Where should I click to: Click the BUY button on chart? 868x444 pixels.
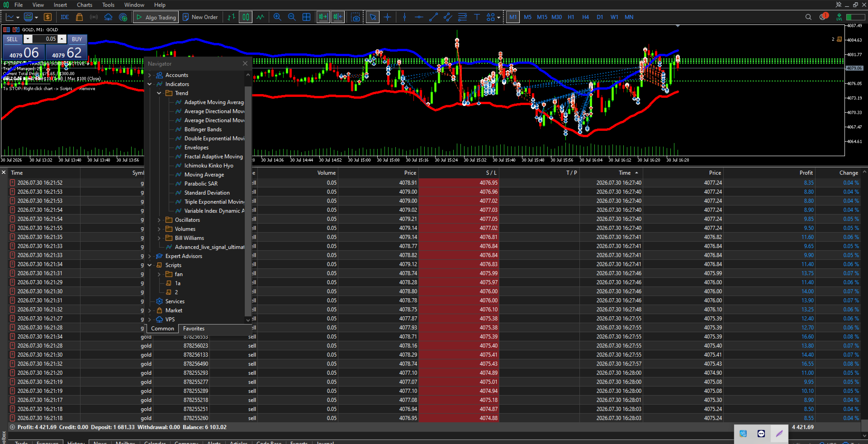click(77, 39)
